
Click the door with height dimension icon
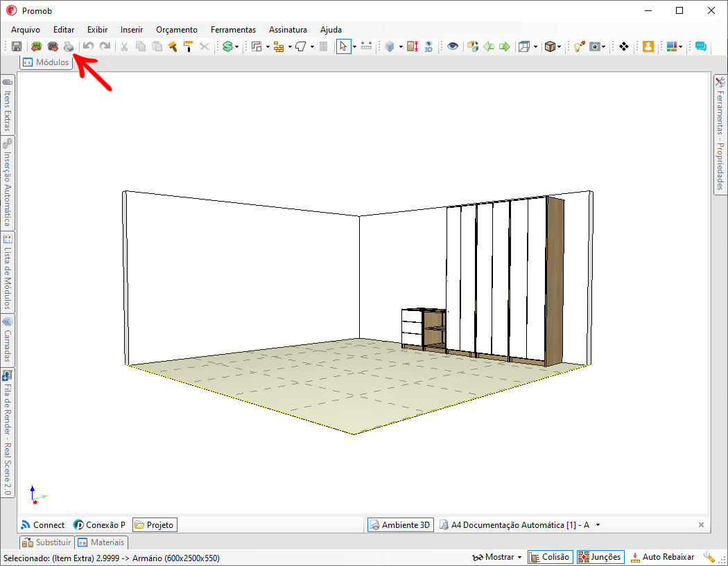pyautogui.click(x=413, y=46)
